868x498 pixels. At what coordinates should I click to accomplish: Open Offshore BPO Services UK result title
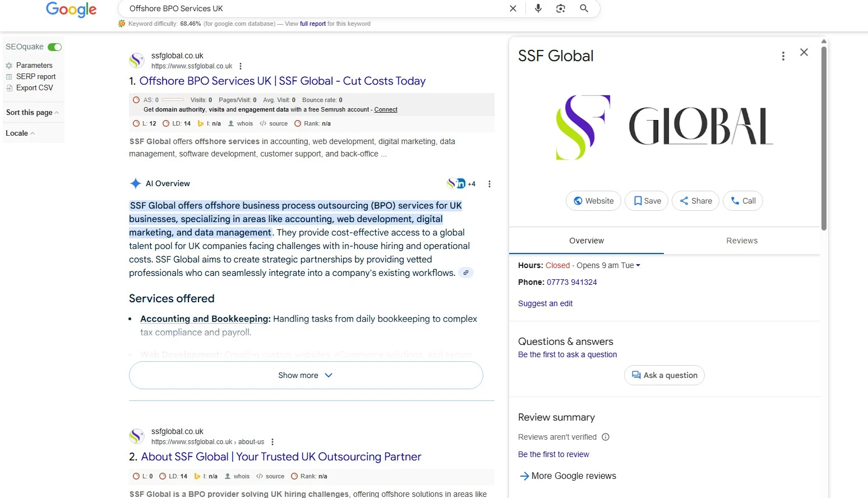click(283, 81)
